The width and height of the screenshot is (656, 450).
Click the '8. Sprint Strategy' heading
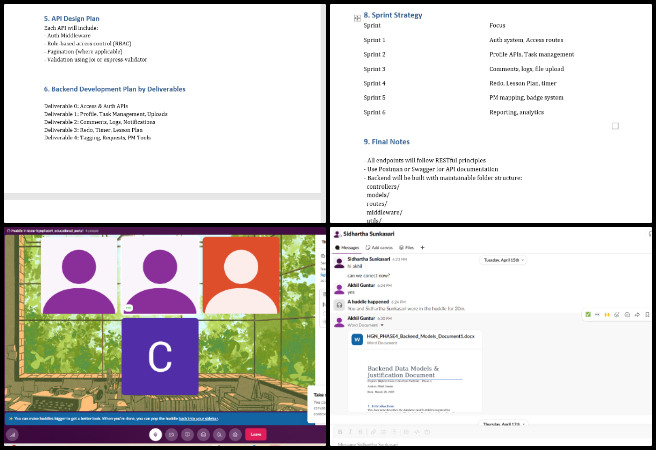tap(393, 15)
